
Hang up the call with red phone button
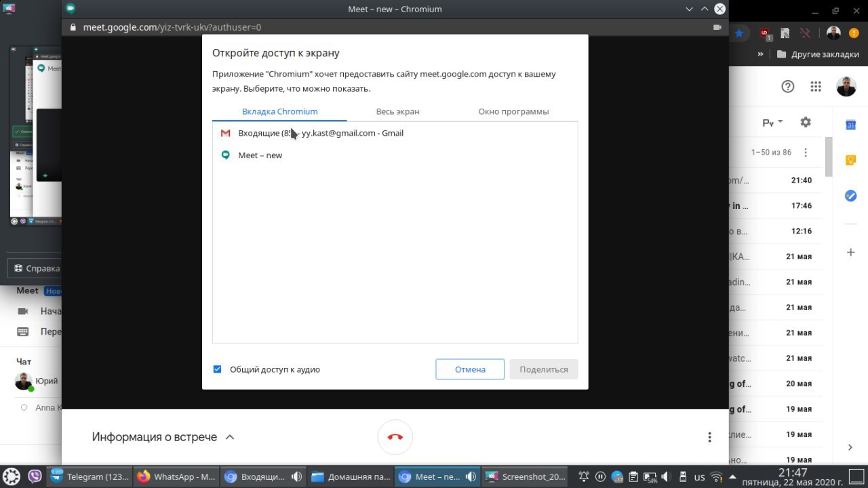point(395,437)
